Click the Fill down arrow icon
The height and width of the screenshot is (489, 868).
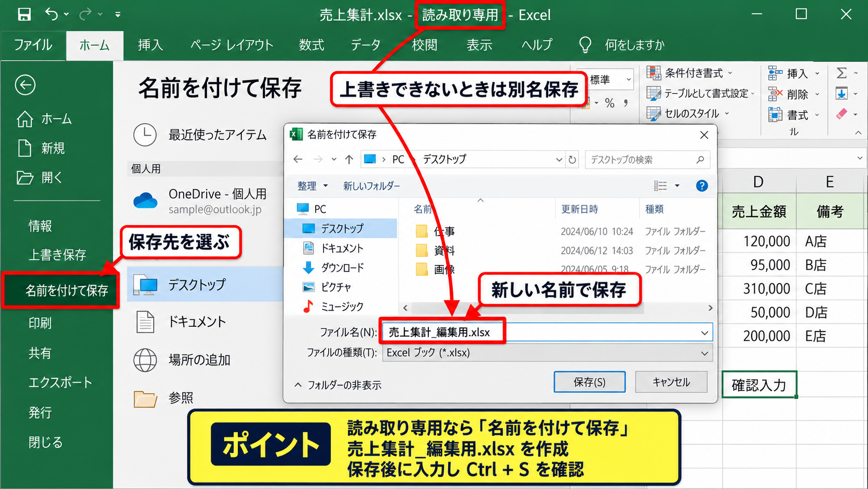pos(842,94)
